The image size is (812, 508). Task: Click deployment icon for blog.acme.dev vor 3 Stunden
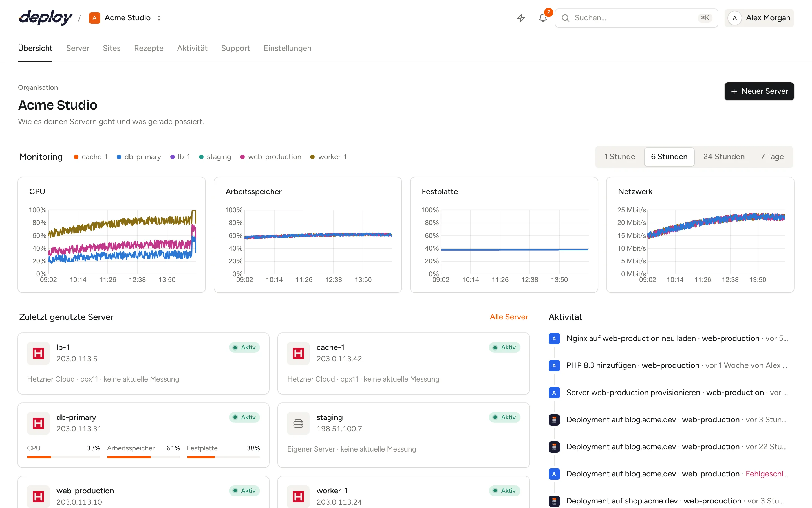click(x=554, y=420)
